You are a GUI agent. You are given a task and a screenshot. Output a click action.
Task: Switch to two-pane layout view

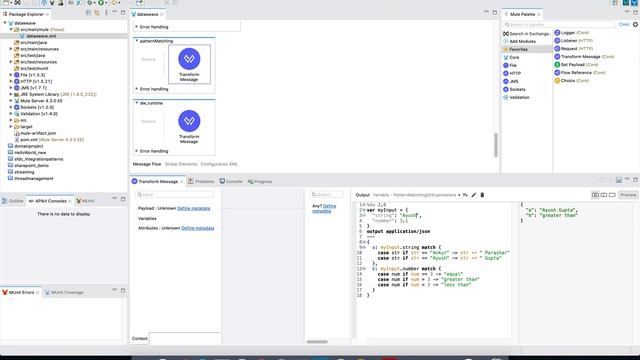[604, 195]
